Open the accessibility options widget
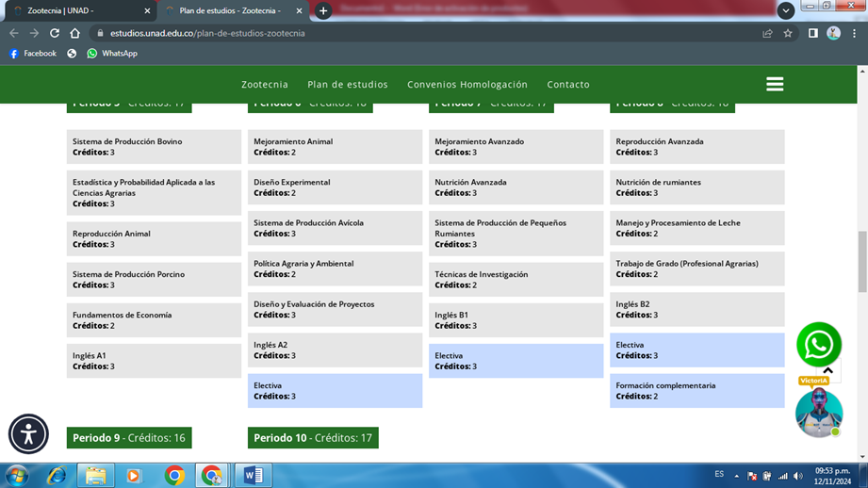868x488 pixels. 28,434
